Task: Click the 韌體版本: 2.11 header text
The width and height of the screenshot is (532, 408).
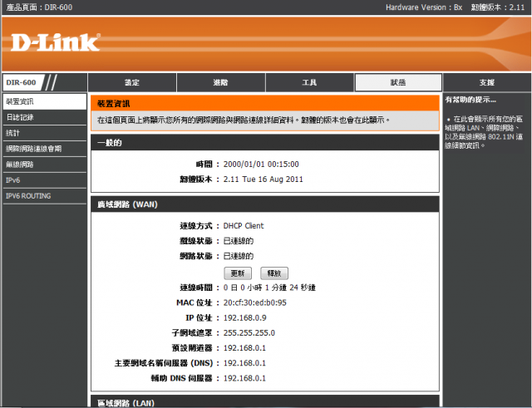Action: [x=498, y=7]
